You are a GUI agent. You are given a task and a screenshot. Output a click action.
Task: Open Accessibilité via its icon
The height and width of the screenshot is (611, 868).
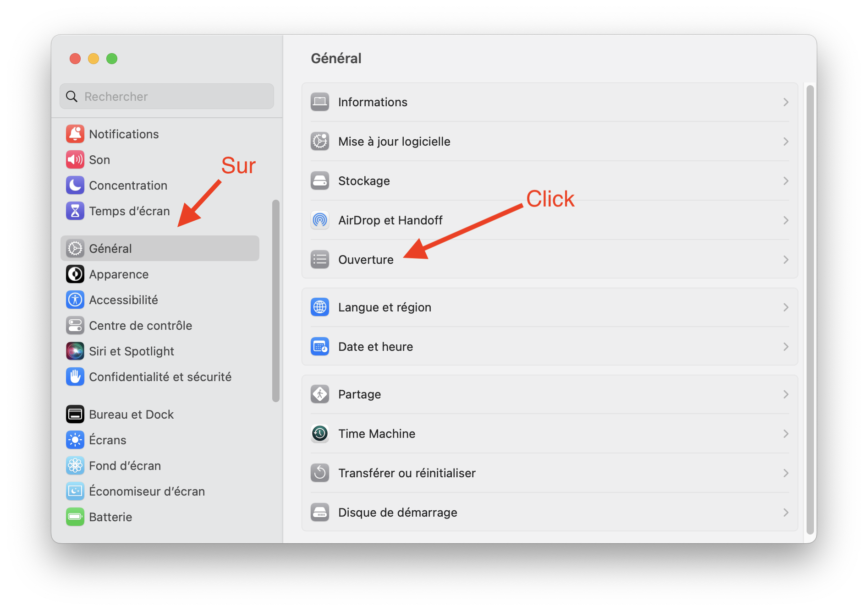75,300
